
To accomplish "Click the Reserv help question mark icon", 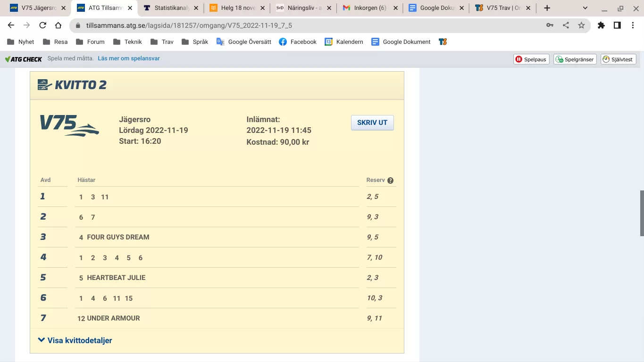I will [x=390, y=181].
